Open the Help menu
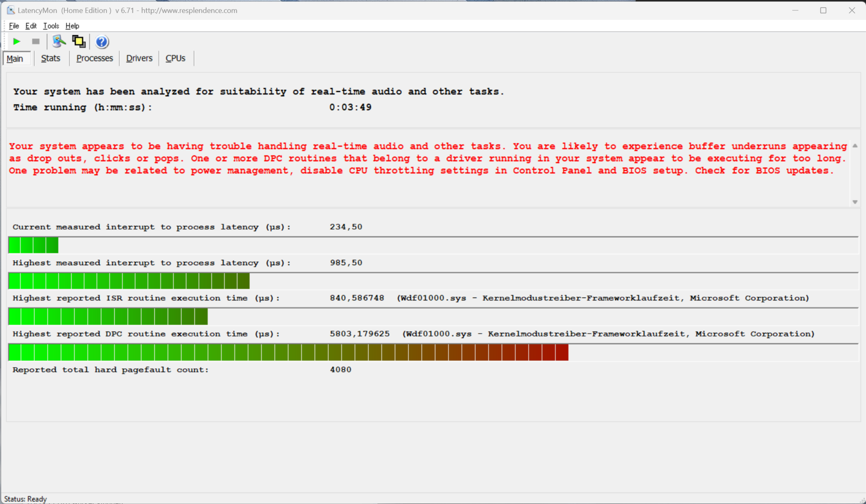The height and width of the screenshot is (504, 866). pos(72,26)
